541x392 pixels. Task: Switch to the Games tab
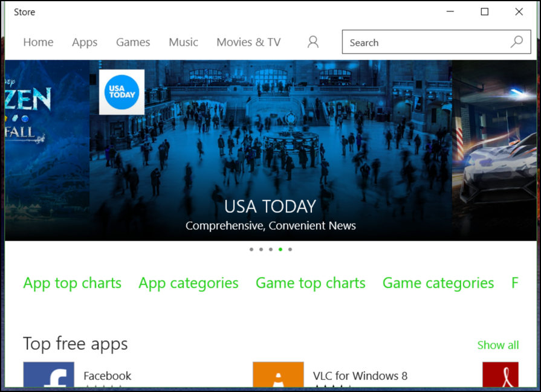132,42
